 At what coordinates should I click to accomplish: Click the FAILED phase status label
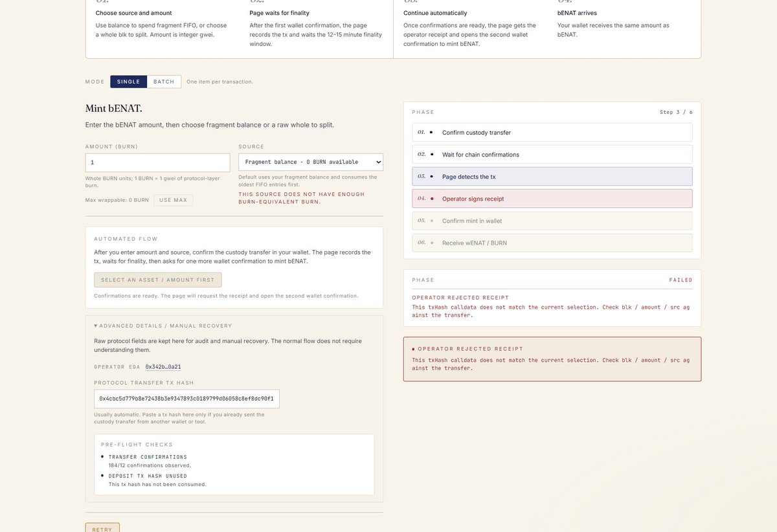tap(681, 280)
